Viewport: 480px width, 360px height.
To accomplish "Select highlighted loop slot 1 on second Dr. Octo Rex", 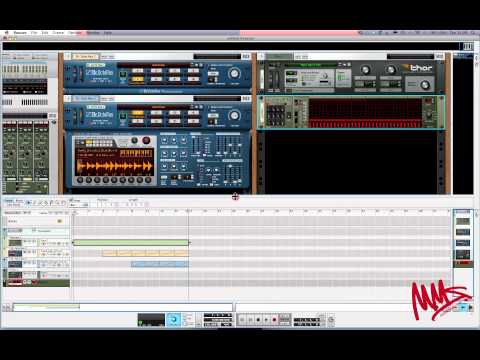I will pos(137,113).
